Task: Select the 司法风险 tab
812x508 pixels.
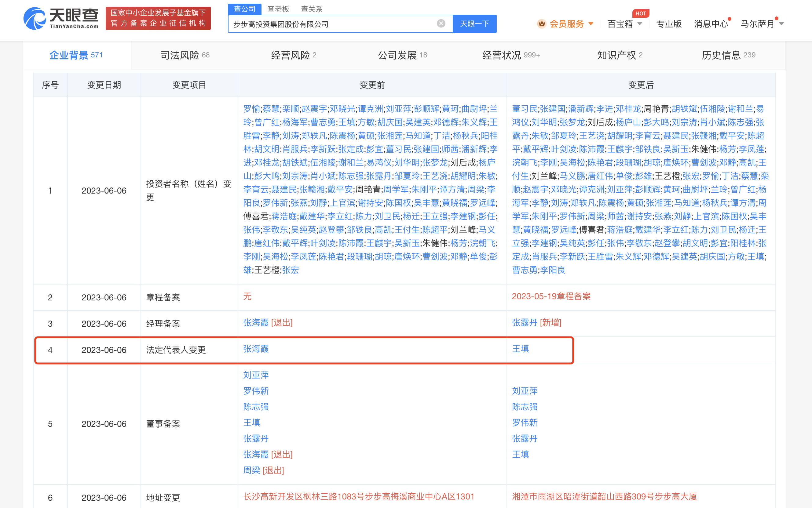Action: (185, 55)
